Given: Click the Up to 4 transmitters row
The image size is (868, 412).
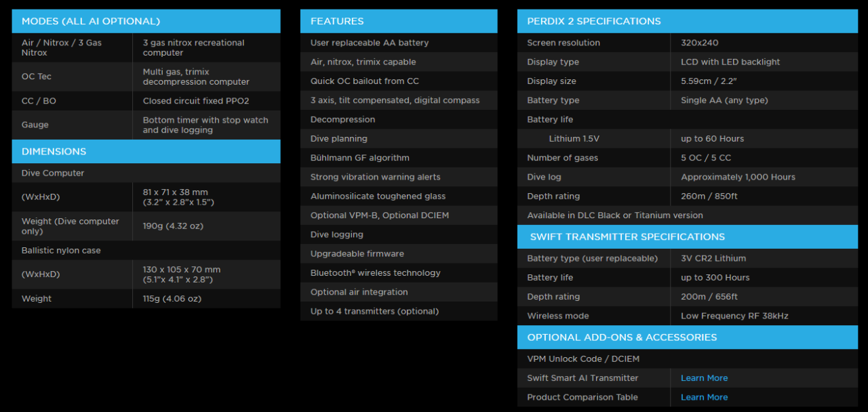Looking at the screenshot, I should (374, 312).
